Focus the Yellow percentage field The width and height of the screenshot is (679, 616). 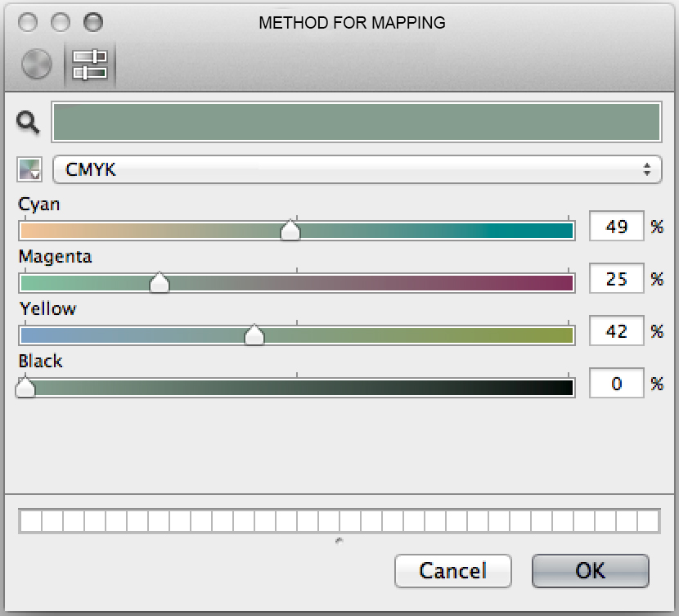(x=616, y=331)
